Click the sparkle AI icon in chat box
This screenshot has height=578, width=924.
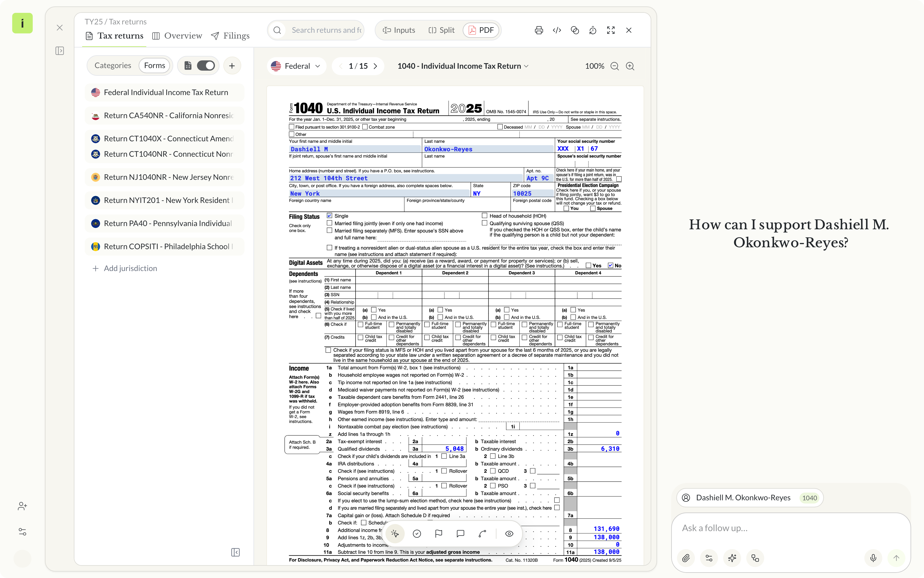click(x=732, y=558)
